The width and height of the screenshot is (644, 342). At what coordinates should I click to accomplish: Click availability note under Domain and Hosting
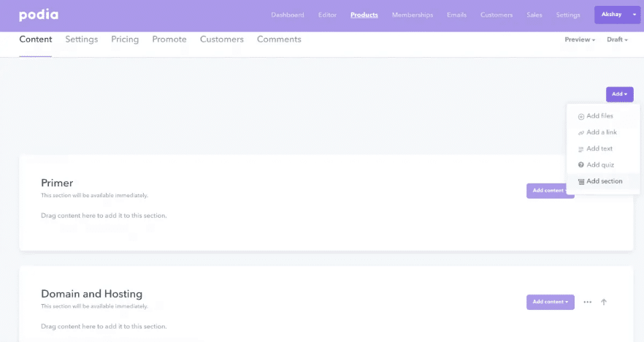94,306
